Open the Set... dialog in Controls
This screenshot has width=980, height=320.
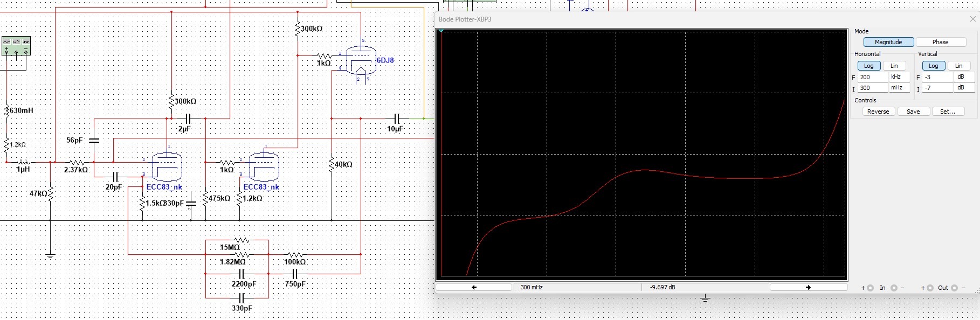pyautogui.click(x=948, y=112)
